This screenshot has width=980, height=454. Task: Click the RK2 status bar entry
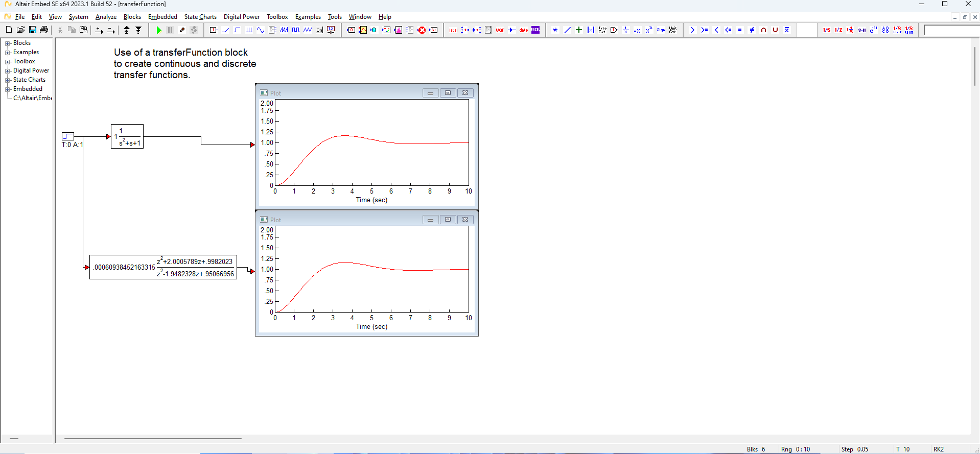(x=939, y=449)
